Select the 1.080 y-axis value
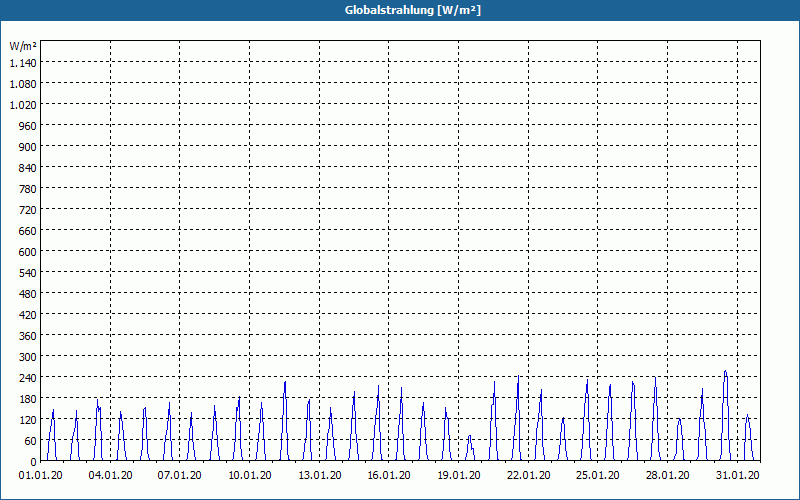Screen dimensions: 800x500 pos(23,84)
